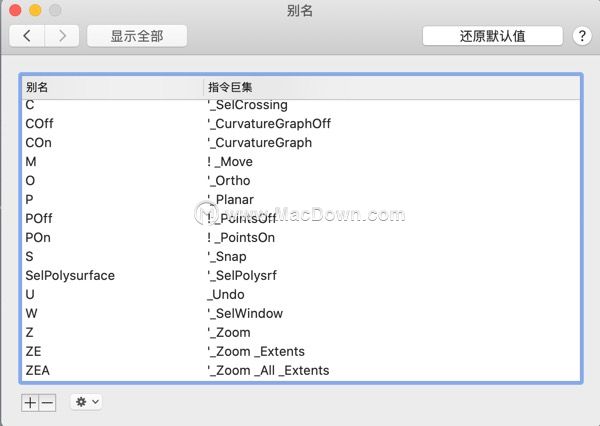Select alias U in the list

pos(30,294)
